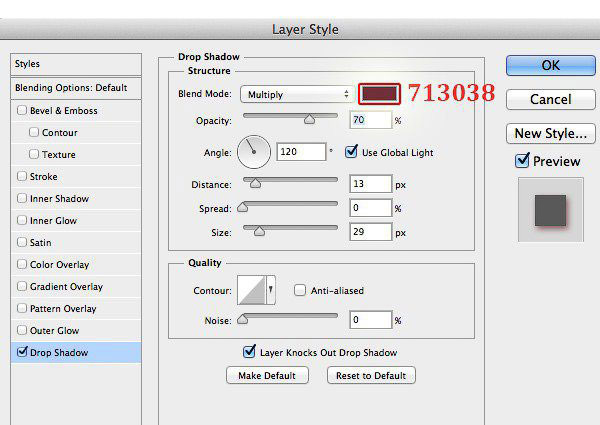
Task: Uncheck Layer Knocks Out Drop Shadow
Action: coord(249,351)
